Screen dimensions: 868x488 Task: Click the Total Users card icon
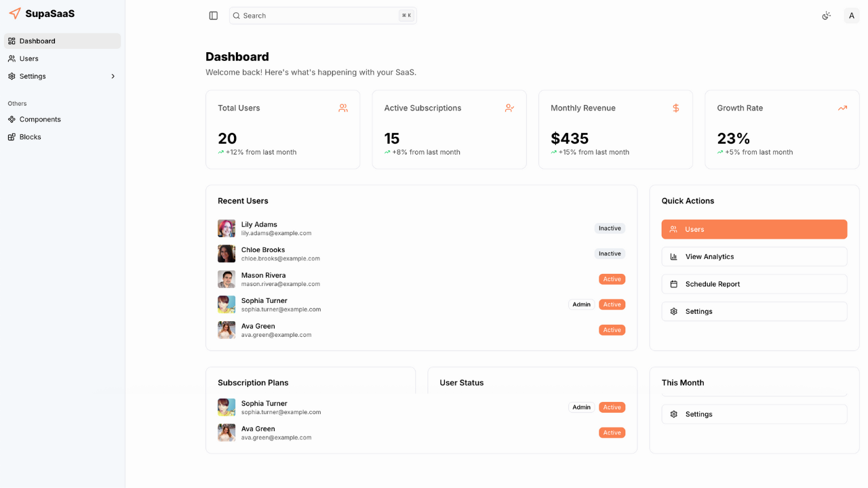click(x=343, y=108)
